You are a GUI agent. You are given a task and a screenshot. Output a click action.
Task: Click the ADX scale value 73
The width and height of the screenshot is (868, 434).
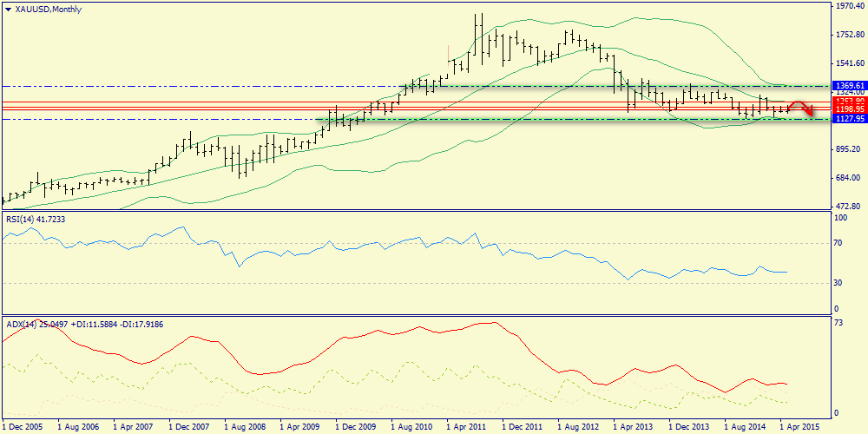(838, 323)
